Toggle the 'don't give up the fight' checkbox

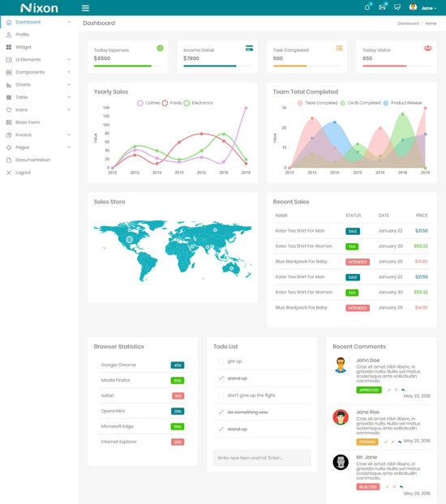point(221,395)
